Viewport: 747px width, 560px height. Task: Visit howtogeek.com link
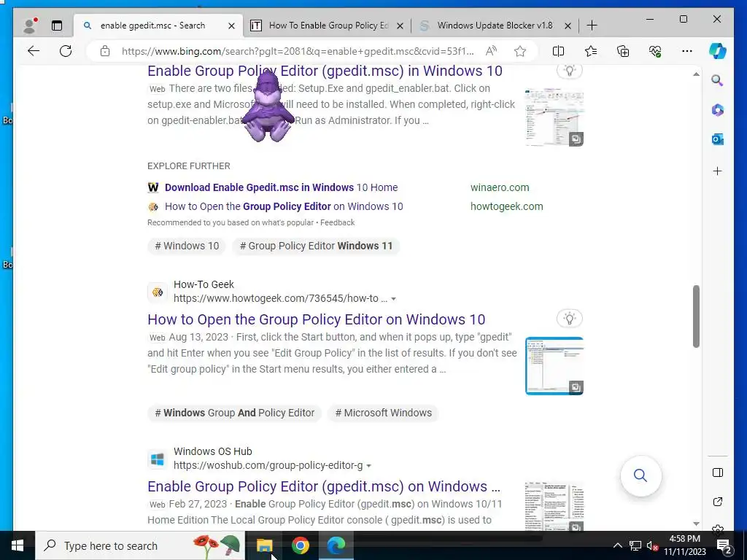(507, 206)
